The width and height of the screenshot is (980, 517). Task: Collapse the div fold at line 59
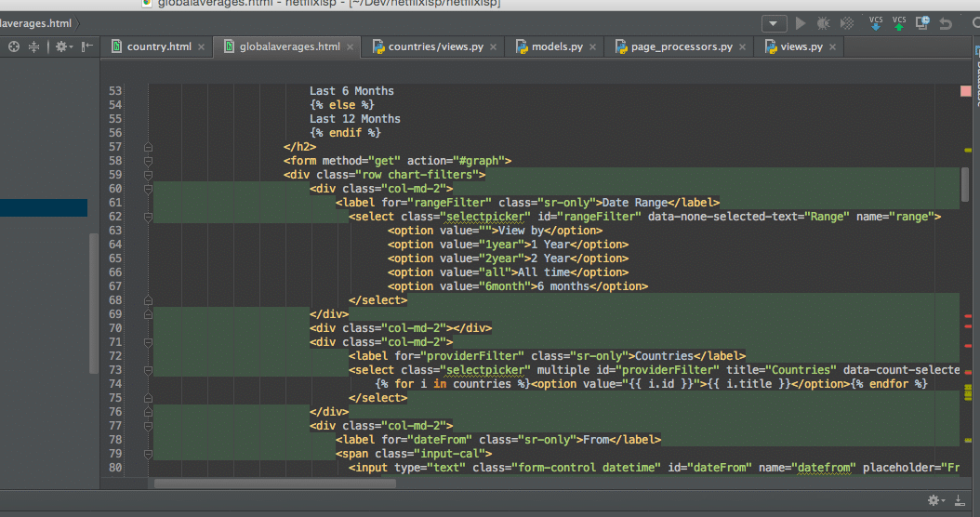click(x=148, y=175)
